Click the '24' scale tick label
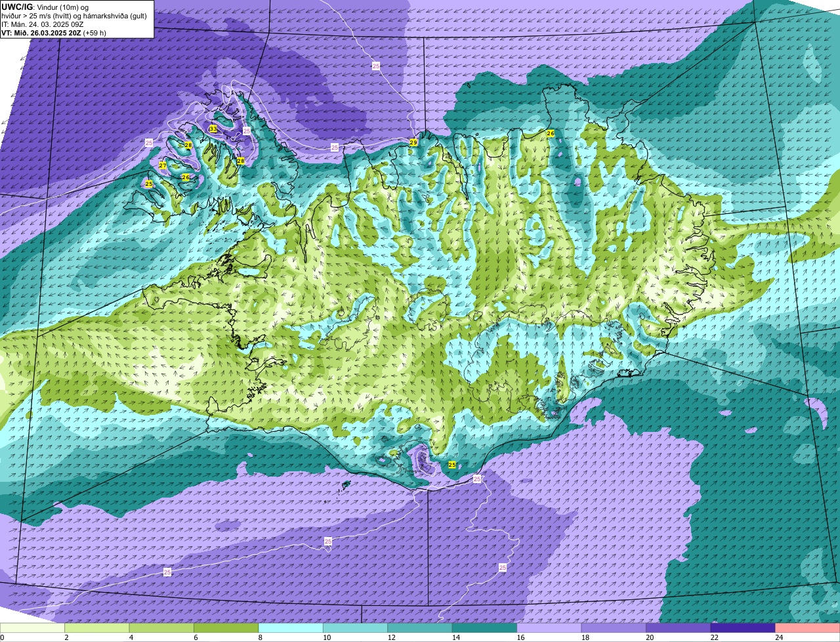Viewport: 840px width, 642px height. pos(778,637)
